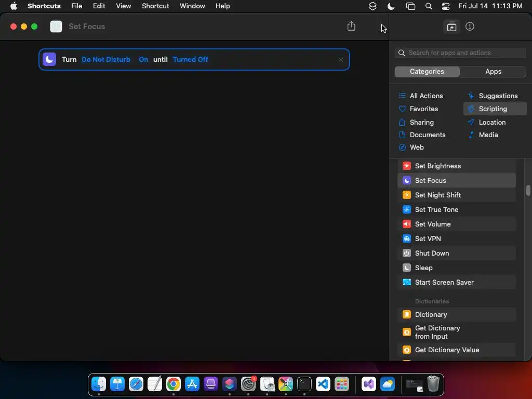Viewport: 532px width, 399px height.
Task: Switch to the Categories tab
Action: (x=427, y=72)
